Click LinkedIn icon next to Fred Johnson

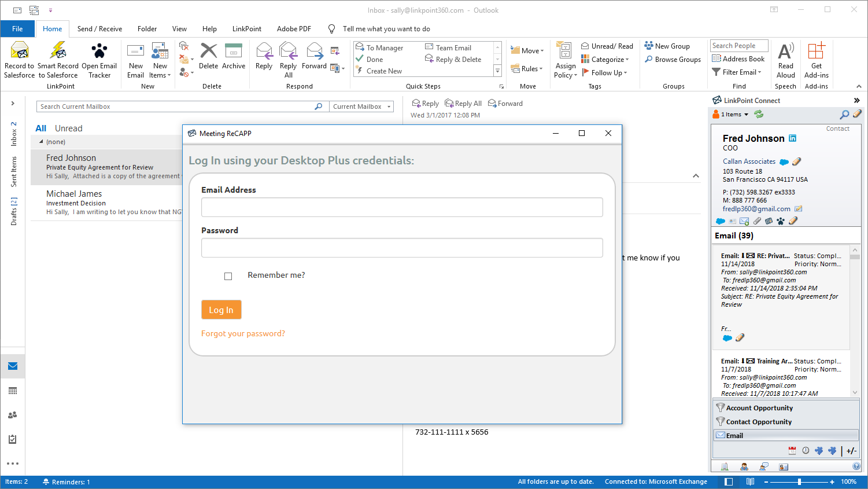point(793,138)
